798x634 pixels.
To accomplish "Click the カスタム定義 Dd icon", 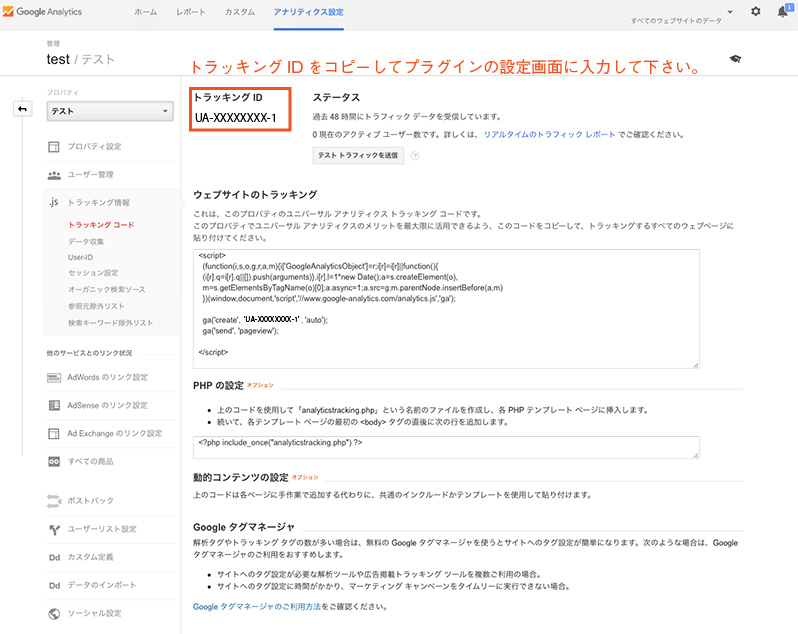I will [x=54, y=558].
